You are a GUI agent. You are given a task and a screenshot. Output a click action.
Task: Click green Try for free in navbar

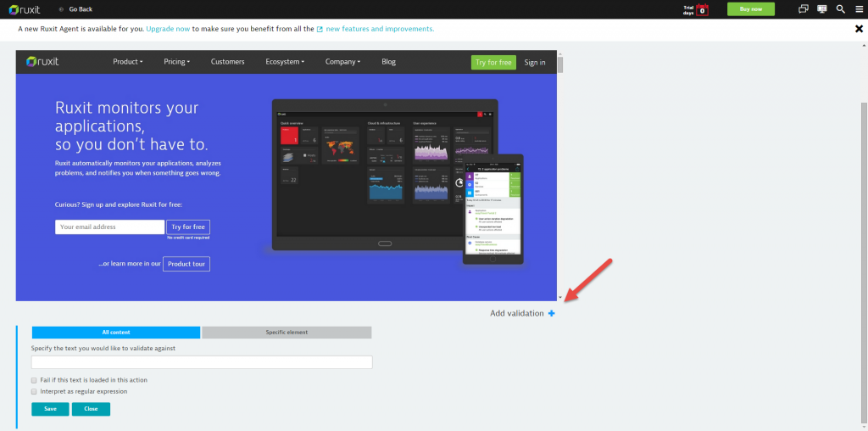pos(493,62)
